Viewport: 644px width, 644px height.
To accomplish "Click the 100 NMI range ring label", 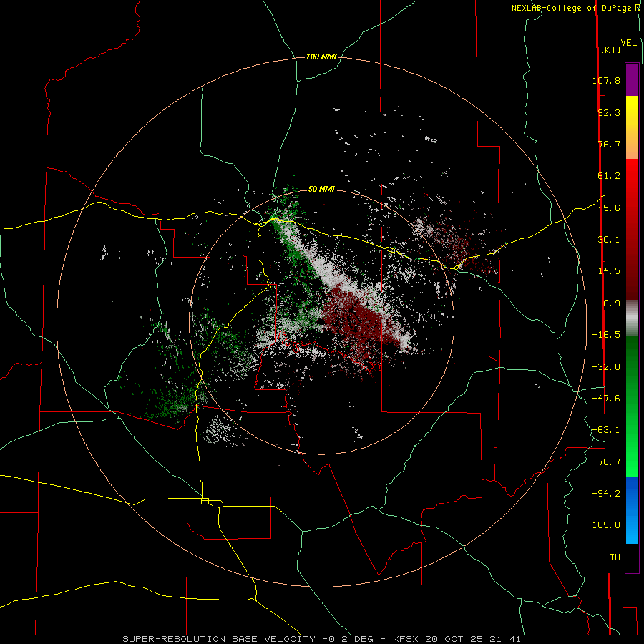I will point(321,57).
